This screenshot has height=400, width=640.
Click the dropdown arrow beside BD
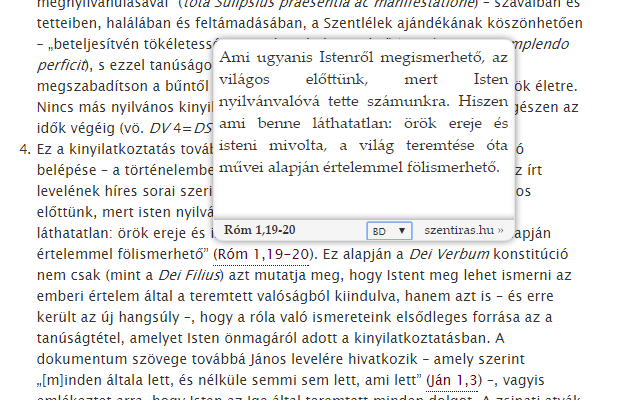pos(402,231)
